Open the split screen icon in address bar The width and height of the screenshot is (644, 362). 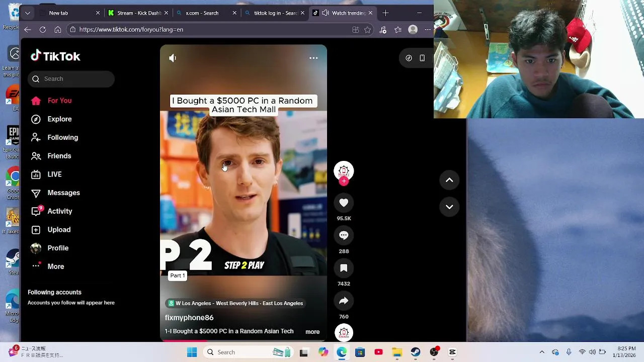pos(356,30)
